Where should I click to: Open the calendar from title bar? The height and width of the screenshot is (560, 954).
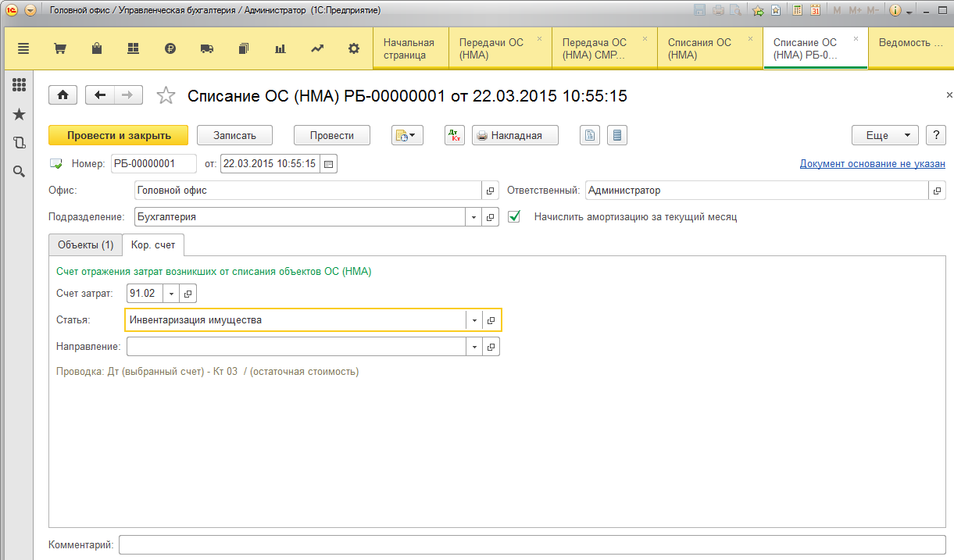(x=816, y=11)
